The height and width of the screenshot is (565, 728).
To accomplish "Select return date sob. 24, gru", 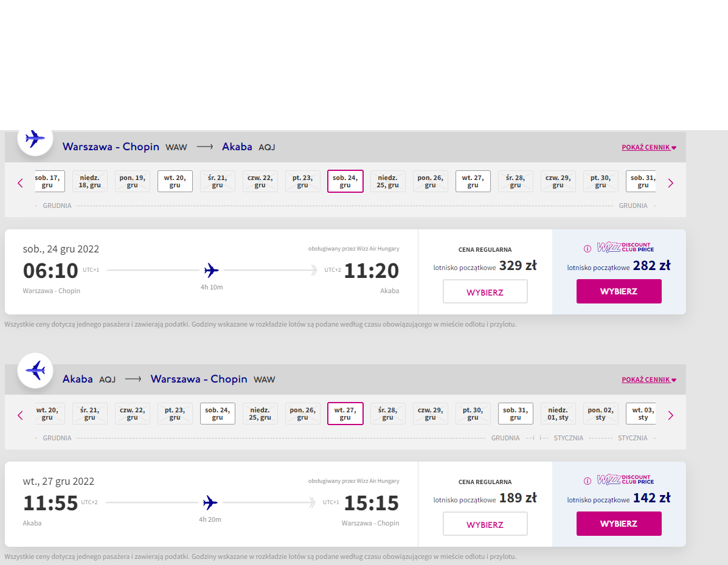I will click(218, 413).
